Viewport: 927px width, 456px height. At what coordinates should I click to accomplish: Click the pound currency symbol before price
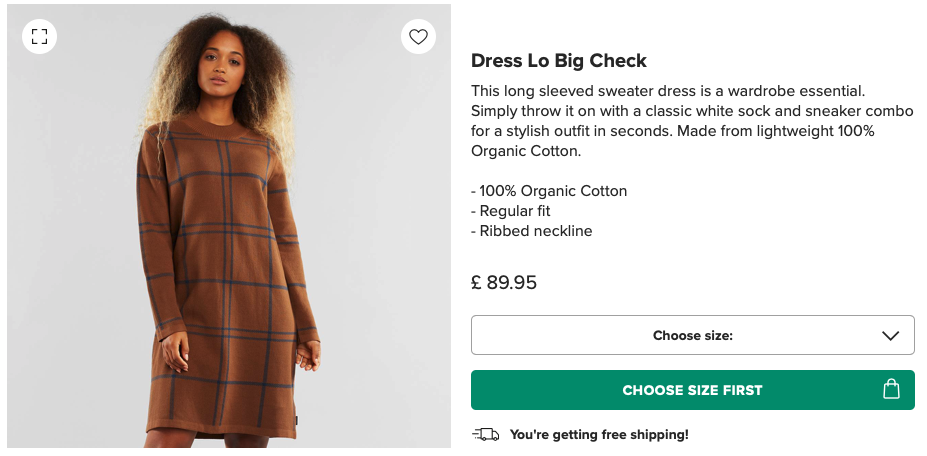tap(477, 283)
